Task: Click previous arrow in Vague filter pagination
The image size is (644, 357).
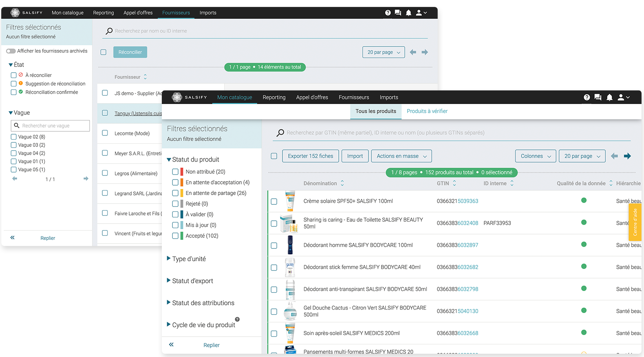Action: click(x=15, y=179)
